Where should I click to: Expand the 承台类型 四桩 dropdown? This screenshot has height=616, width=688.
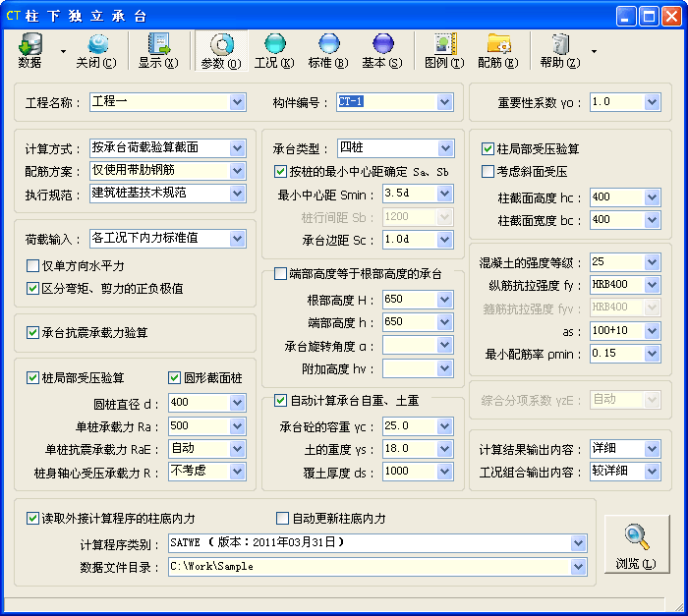click(445, 147)
